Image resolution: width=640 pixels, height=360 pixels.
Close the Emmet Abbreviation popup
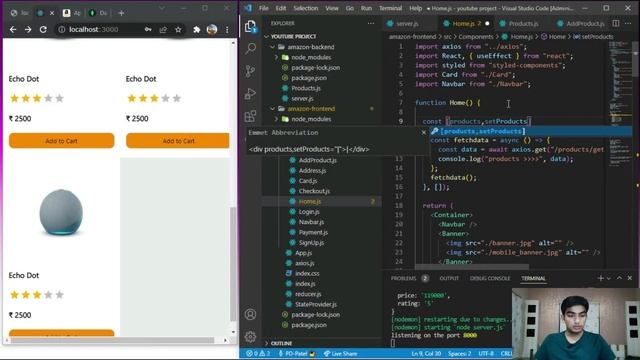click(423, 132)
